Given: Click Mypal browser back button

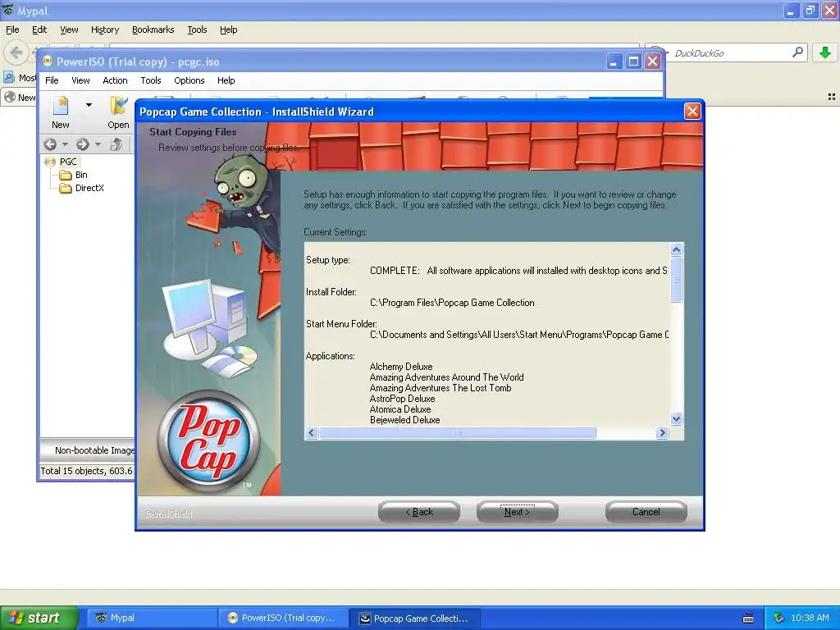Looking at the screenshot, I should coord(16,52).
